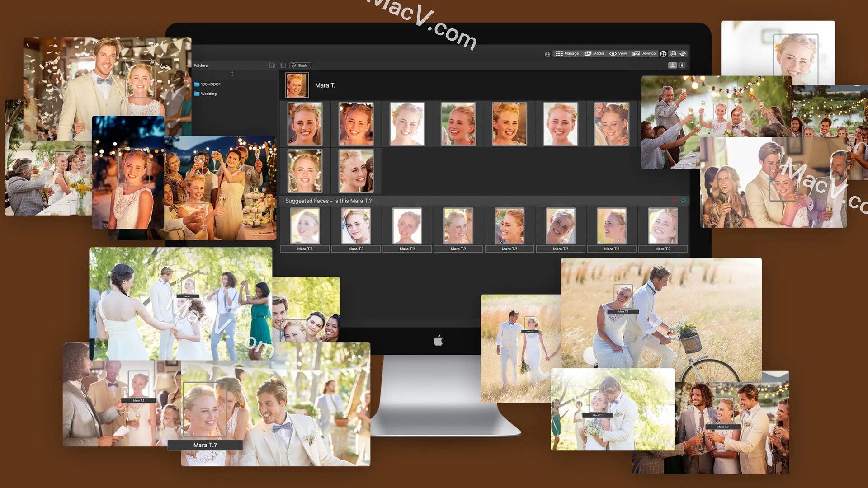The image size is (868, 488).
Task: Select the last suggested face thumbnail
Action: pos(663,226)
